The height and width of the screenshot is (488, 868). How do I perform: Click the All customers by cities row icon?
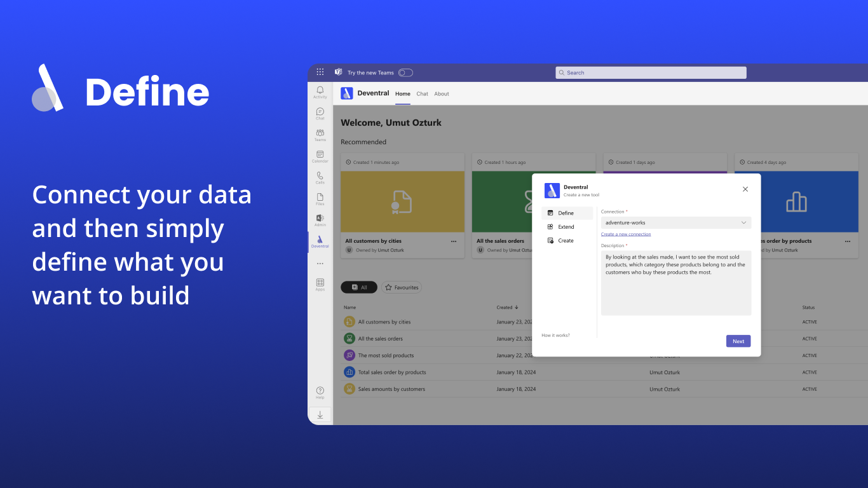pos(349,322)
